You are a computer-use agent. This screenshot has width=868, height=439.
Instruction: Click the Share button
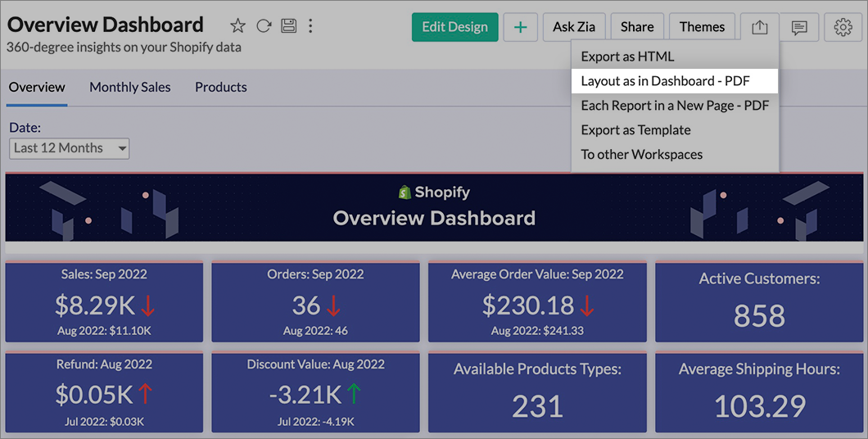637,27
